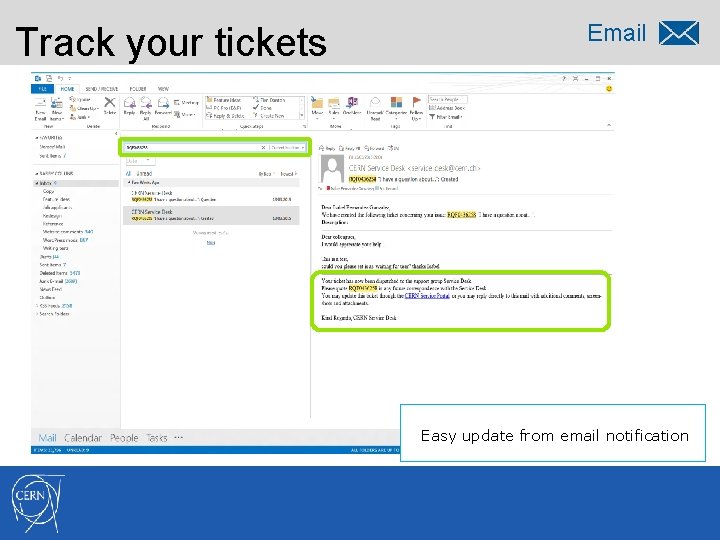Click the Help question mark icon
The image size is (720, 540).
pos(564,79)
